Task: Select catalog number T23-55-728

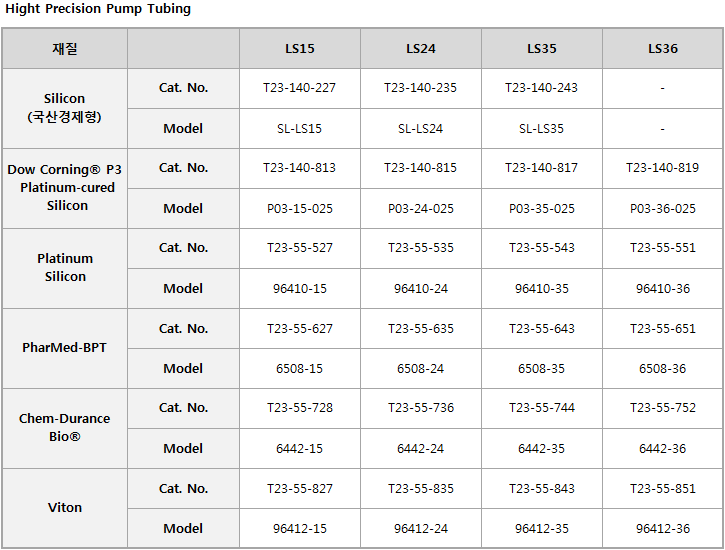Action: coord(300,408)
